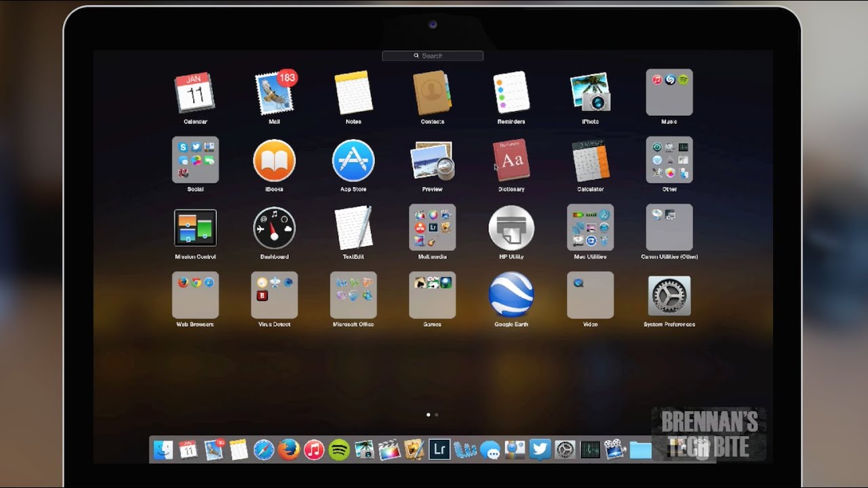The width and height of the screenshot is (868, 488).
Task: Open the Canon Utilities (Other) folder
Action: (x=669, y=228)
